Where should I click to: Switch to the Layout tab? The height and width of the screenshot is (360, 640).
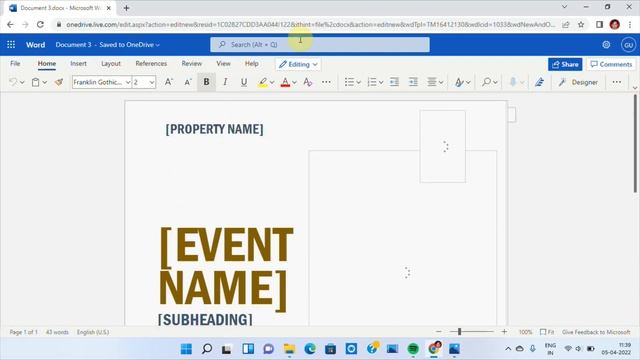pyautogui.click(x=111, y=64)
